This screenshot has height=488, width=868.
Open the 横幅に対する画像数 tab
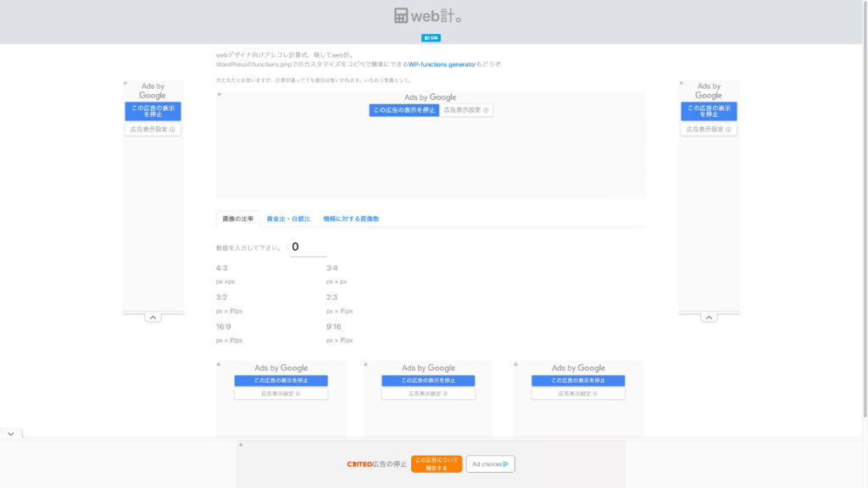pos(351,219)
